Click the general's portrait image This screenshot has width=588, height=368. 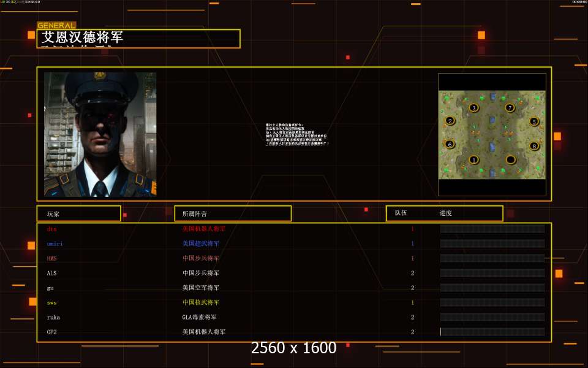100,134
